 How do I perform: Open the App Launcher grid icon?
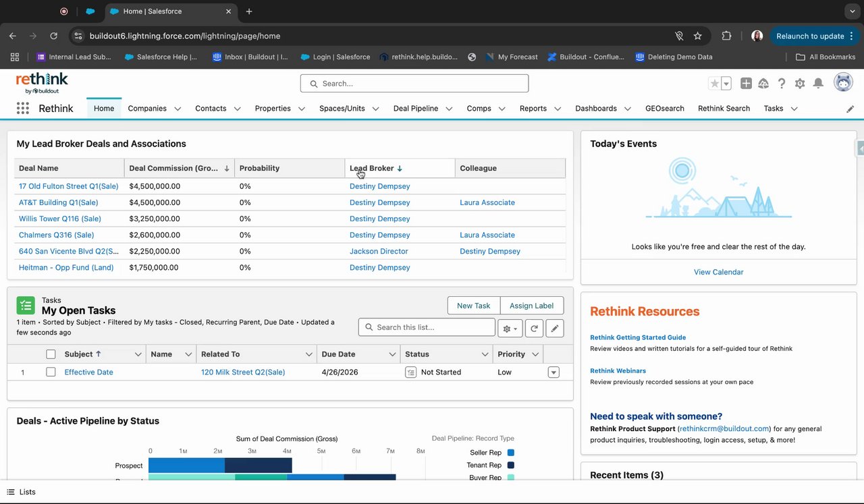pos(23,109)
